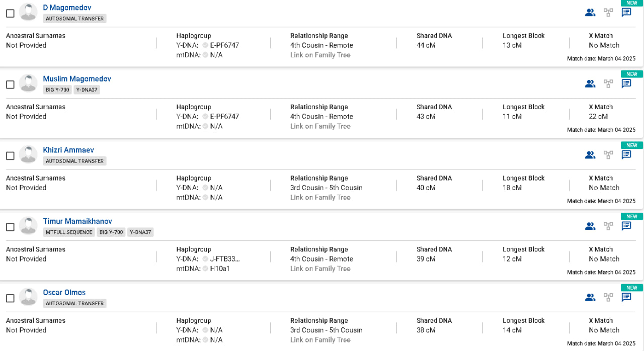Check the Oscar Olmos match checkbox
Screen dimensions: 644x351
10,298
